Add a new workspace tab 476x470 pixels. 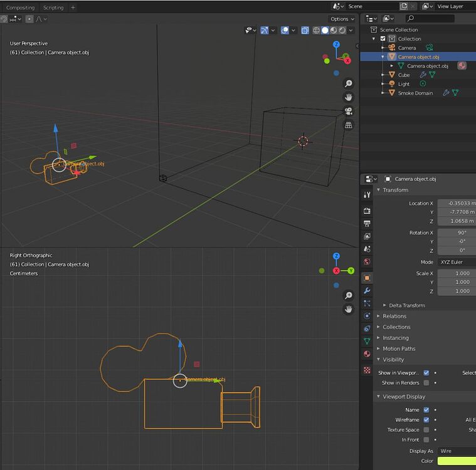tap(73, 8)
